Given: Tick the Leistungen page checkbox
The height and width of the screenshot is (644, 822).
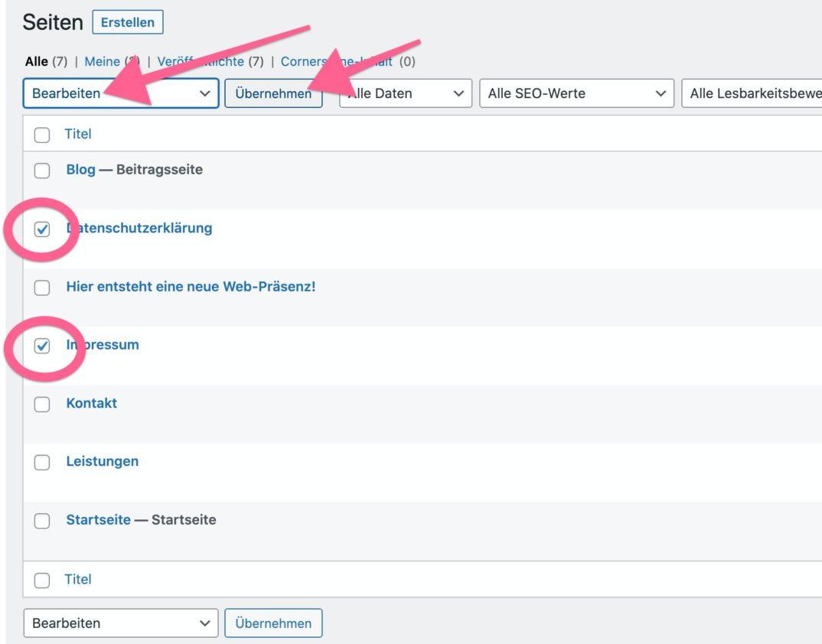Looking at the screenshot, I should point(42,462).
